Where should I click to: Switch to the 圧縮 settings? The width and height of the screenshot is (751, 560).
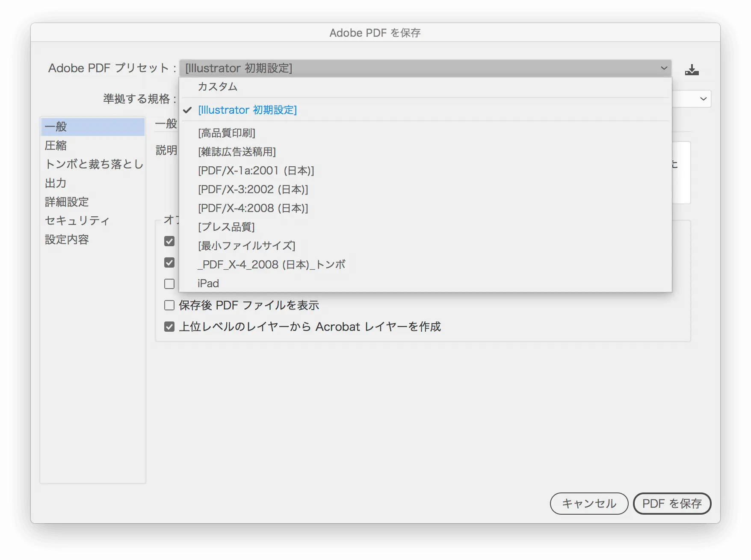click(93, 145)
